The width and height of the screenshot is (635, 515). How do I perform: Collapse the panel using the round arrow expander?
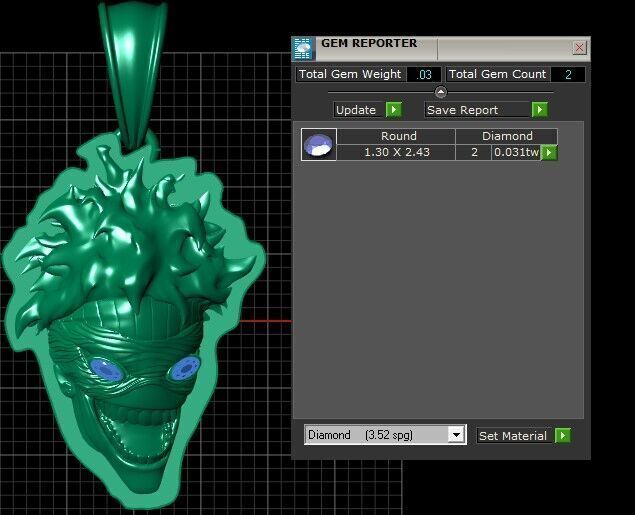point(441,92)
